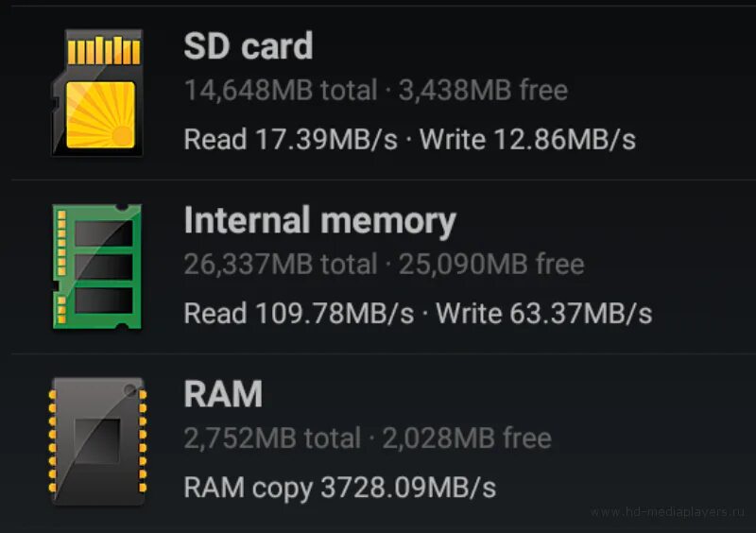
Task: Click the Internal memory 26,337MB total value
Action: click(x=279, y=264)
